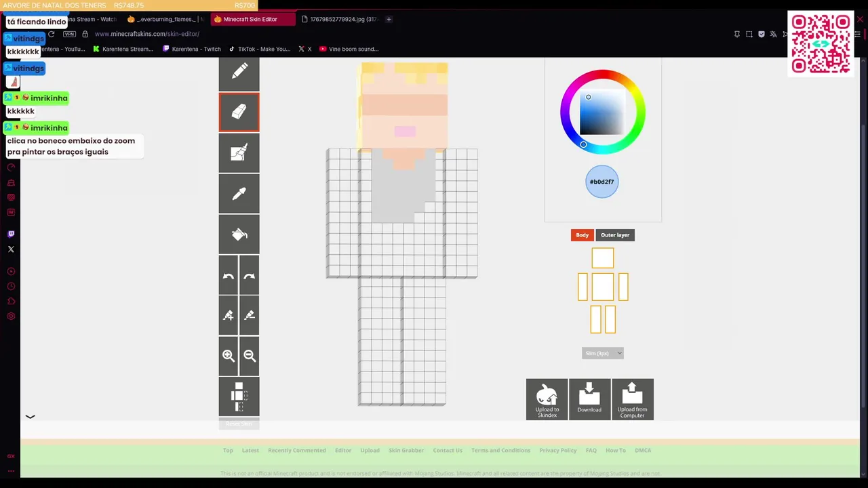Toggle the narrower right rectangle in the leg row
Screen dimensions: 868x488
coord(610,319)
